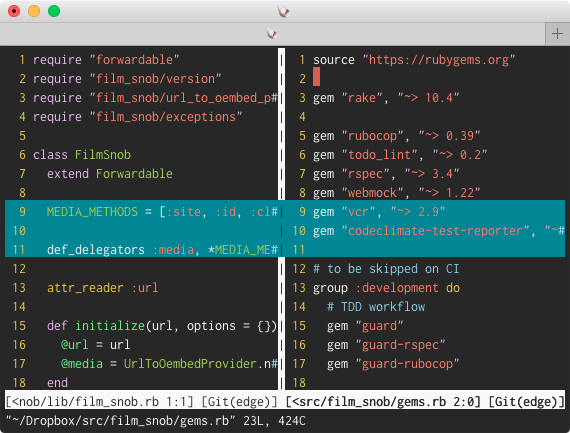Viewport: 570px width, 433px height.
Task: Click def initialize(url, options = {}) line
Action: point(162,326)
